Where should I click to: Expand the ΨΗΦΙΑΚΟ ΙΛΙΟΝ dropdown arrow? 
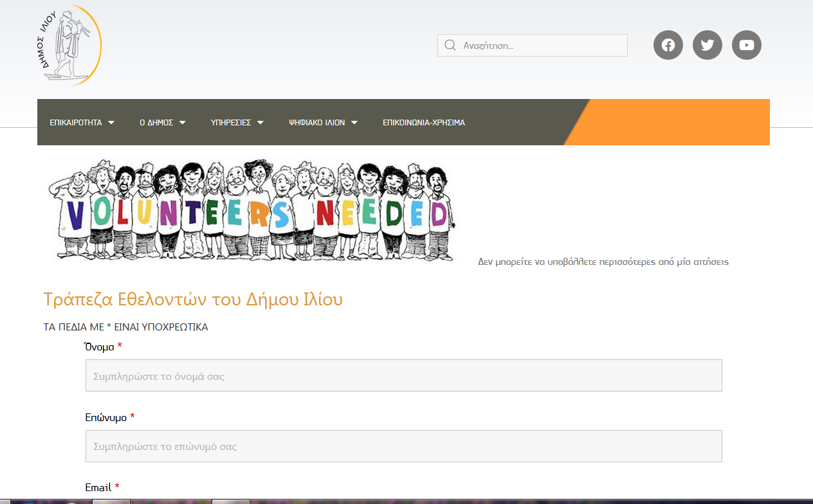pyautogui.click(x=354, y=123)
